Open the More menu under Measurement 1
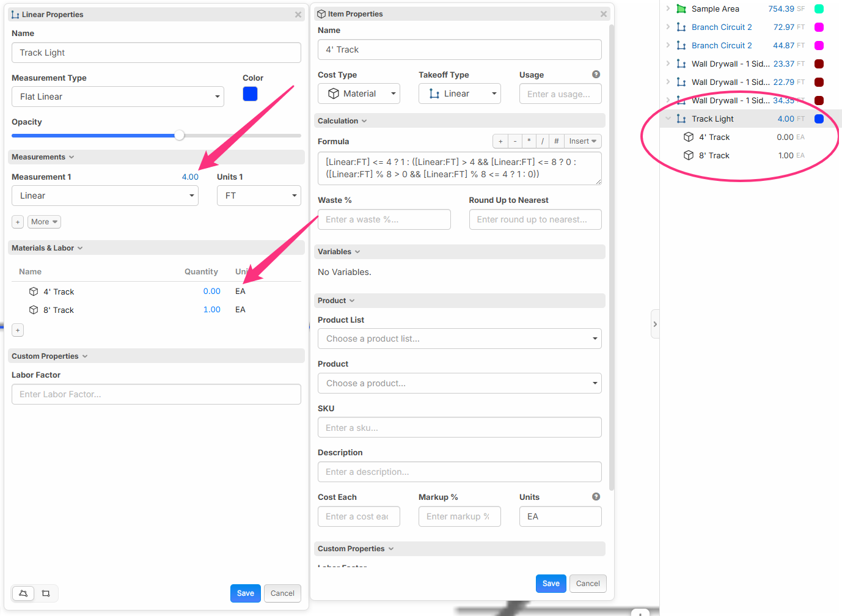The width and height of the screenshot is (842, 616). (44, 222)
